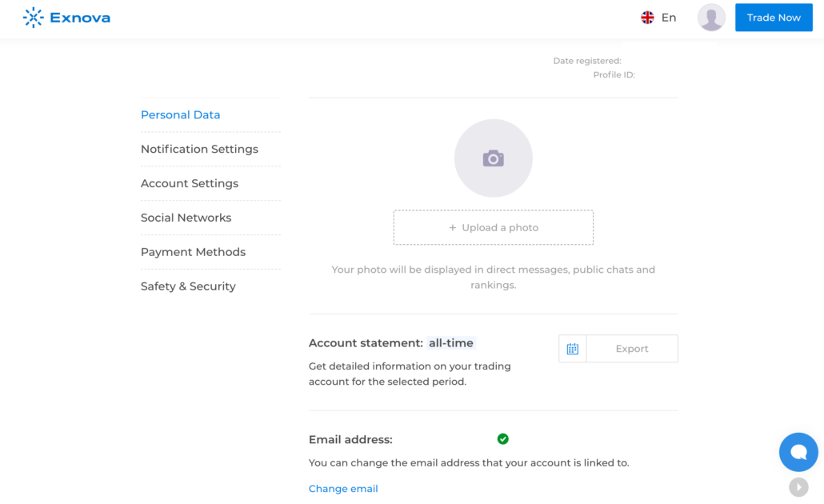Switch to Payment Methods section
824x504 pixels.
(193, 251)
